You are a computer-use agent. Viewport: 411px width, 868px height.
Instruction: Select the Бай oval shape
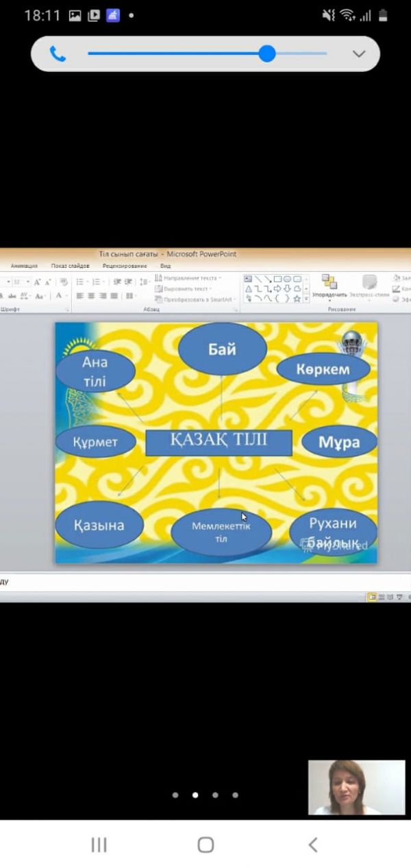click(x=222, y=349)
